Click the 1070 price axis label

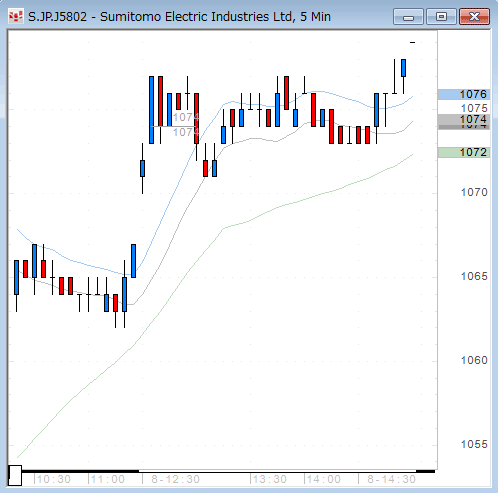(x=474, y=192)
